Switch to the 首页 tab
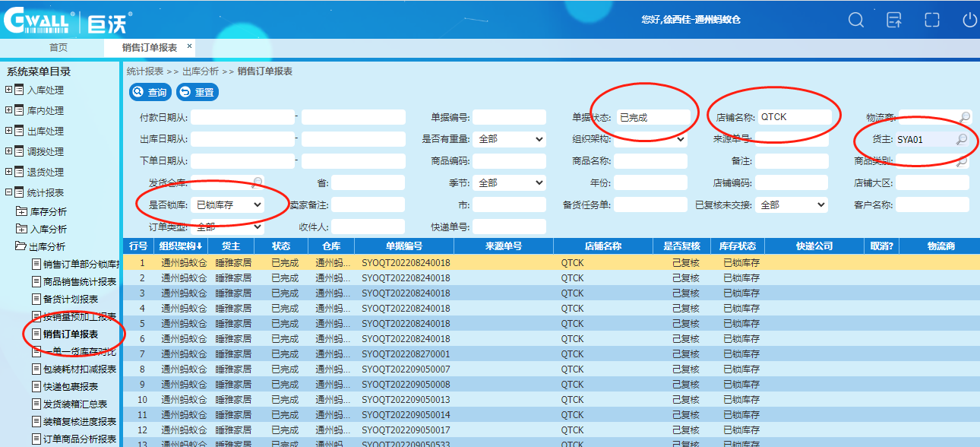The image size is (980, 447). pos(58,47)
